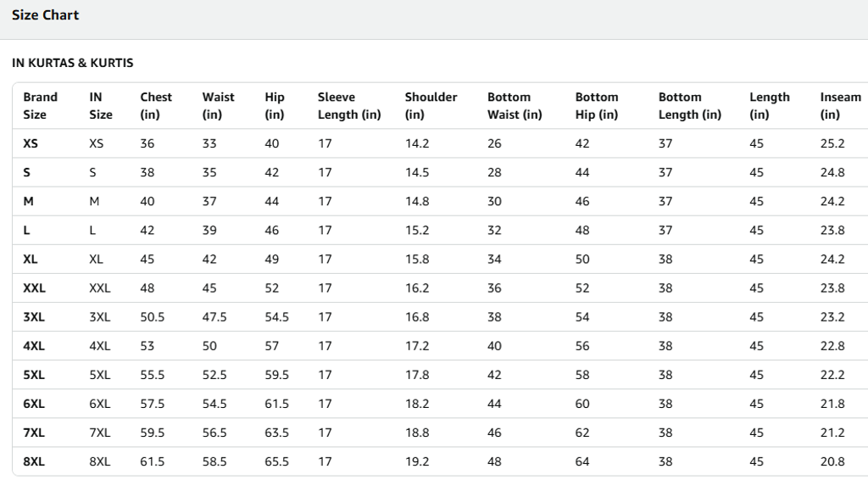Click the 5XL brand size row label

click(34, 375)
